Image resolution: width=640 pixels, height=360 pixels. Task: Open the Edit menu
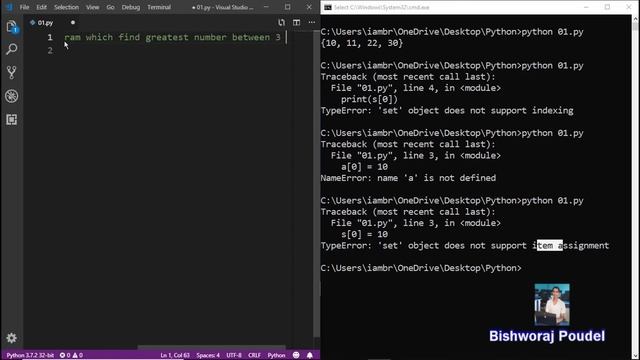(x=41, y=7)
